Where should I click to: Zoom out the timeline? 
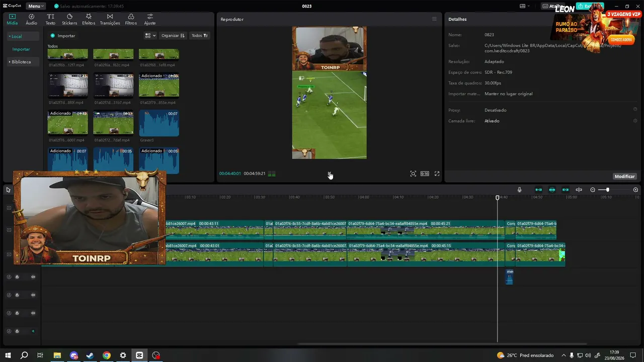tap(593, 190)
